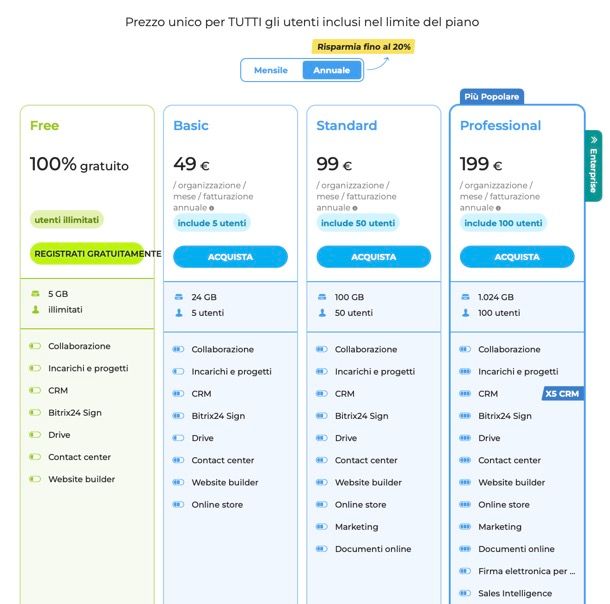Click the indicator beside Free plan CRM
Viewport: 610px width, 604px height.
point(35,390)
